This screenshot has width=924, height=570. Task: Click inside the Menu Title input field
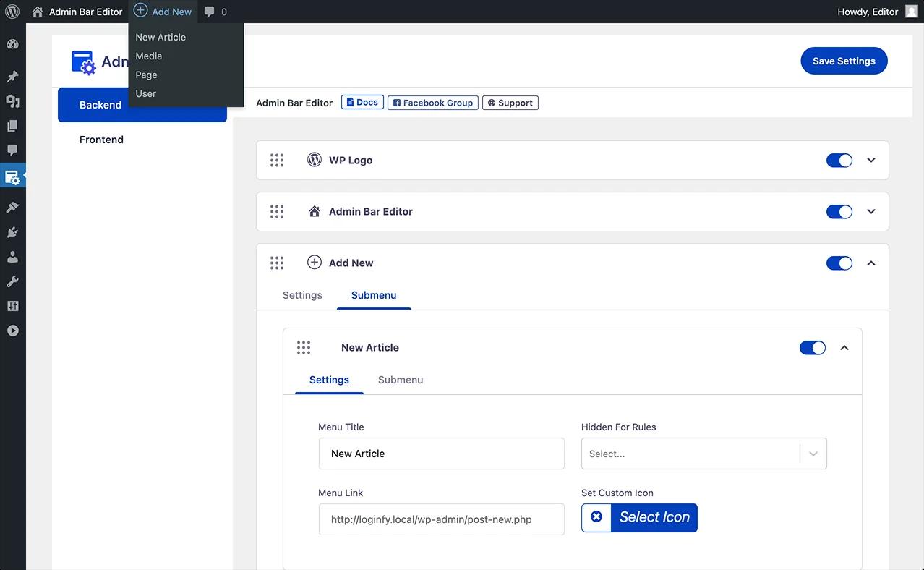coord(441,454)
